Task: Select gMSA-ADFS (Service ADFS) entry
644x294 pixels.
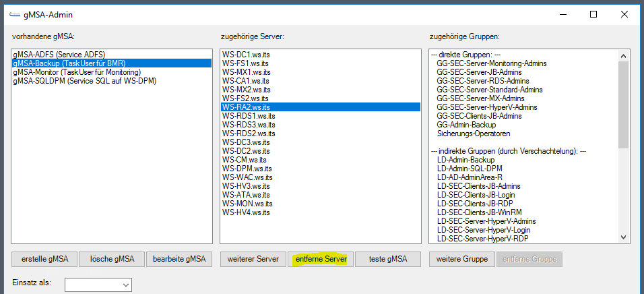Action: point(111,54)
